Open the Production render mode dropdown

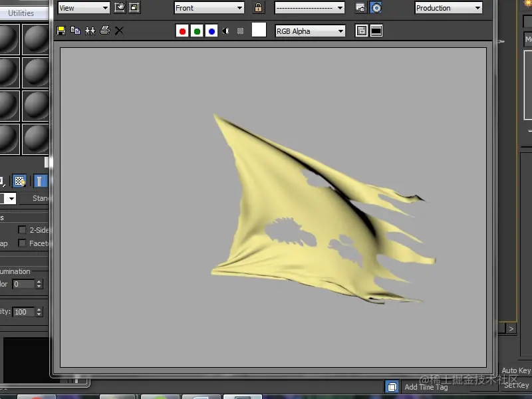448,8
